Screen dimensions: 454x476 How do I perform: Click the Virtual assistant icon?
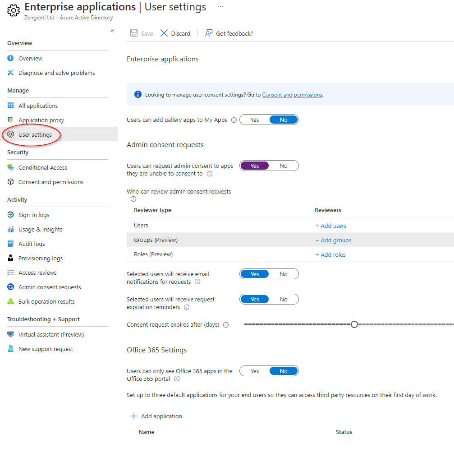pos(11,334)
